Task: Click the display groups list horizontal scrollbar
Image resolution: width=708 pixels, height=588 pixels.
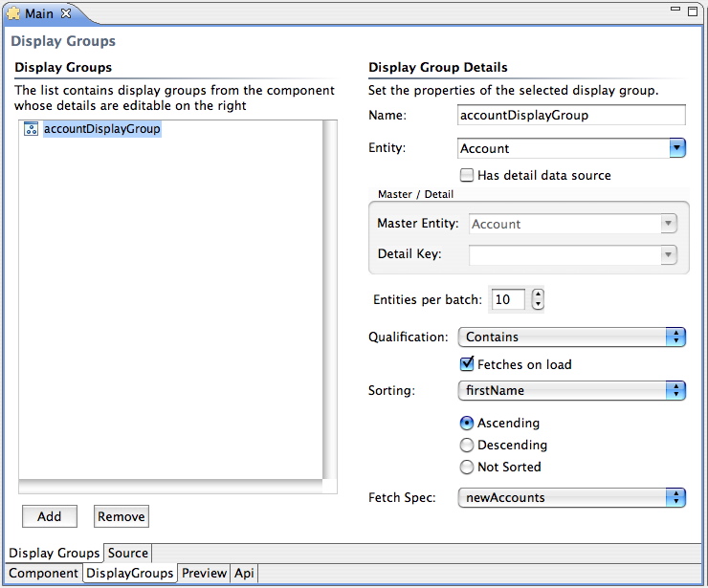Action: tap(170, 487)
